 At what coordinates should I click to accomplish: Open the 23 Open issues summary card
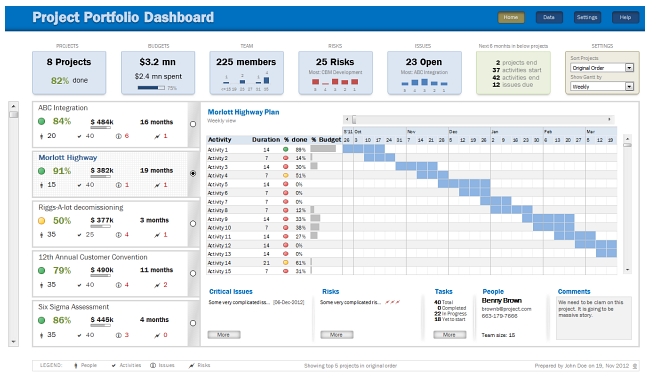coord(424,73)
